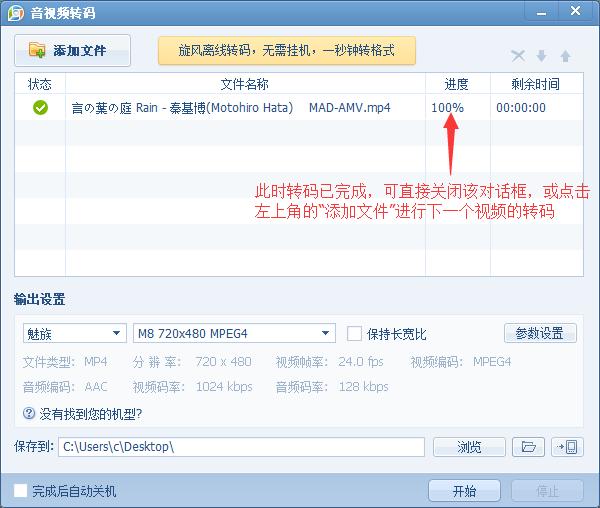The image size is (600, 508).
Task: Move file up with the up arrow icon
Action: coord(566,56)
